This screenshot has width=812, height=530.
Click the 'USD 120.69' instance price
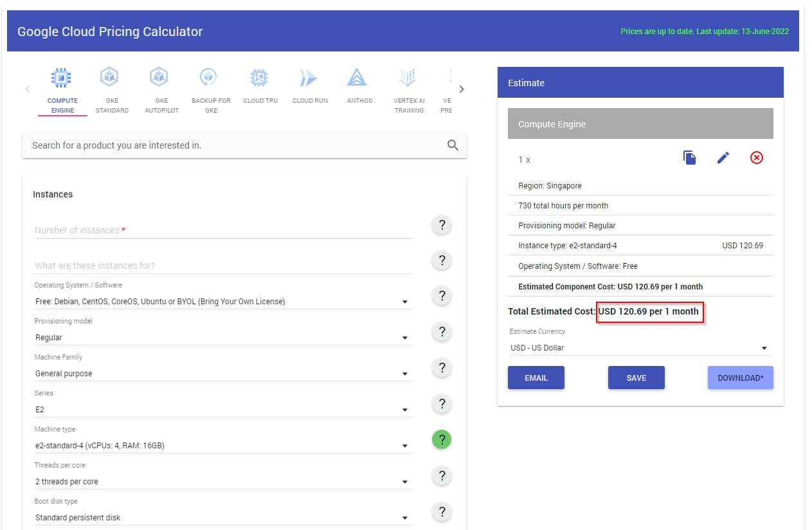pyautogui.click(x=743, y=246)
